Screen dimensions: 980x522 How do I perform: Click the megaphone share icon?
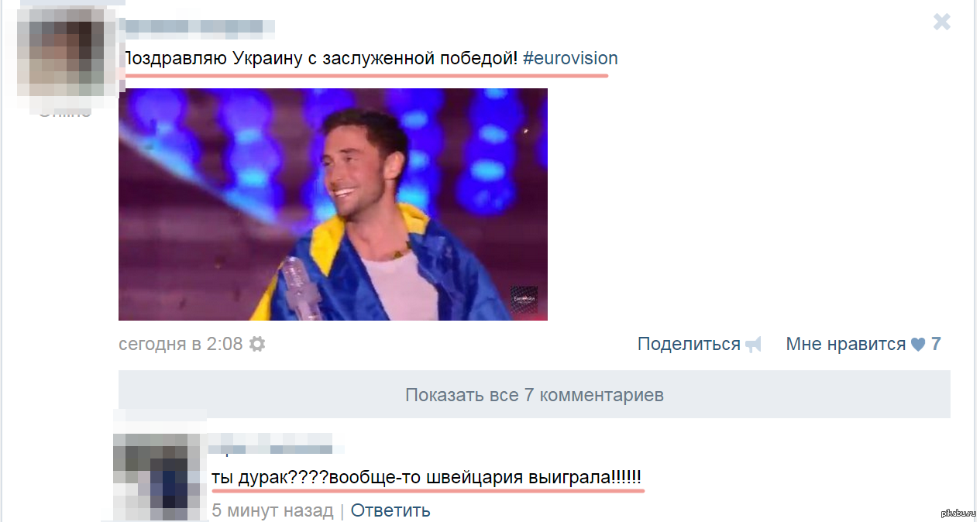(753, 345)
